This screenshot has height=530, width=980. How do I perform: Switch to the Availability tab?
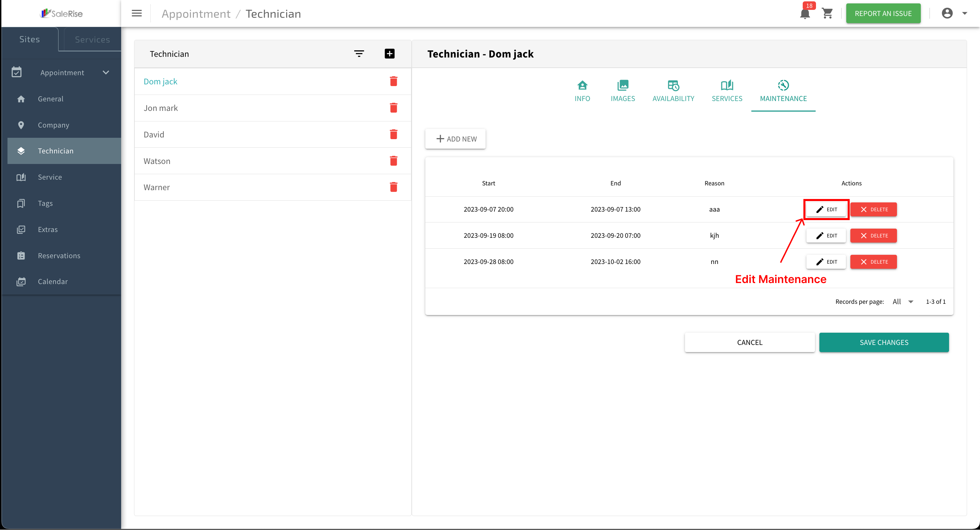pos(673,91)
